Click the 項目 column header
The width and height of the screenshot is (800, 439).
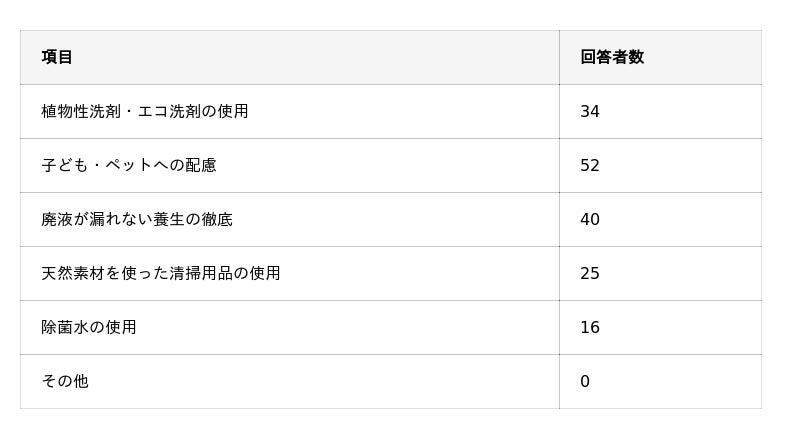pyautogui.click(x=57, y=57)
